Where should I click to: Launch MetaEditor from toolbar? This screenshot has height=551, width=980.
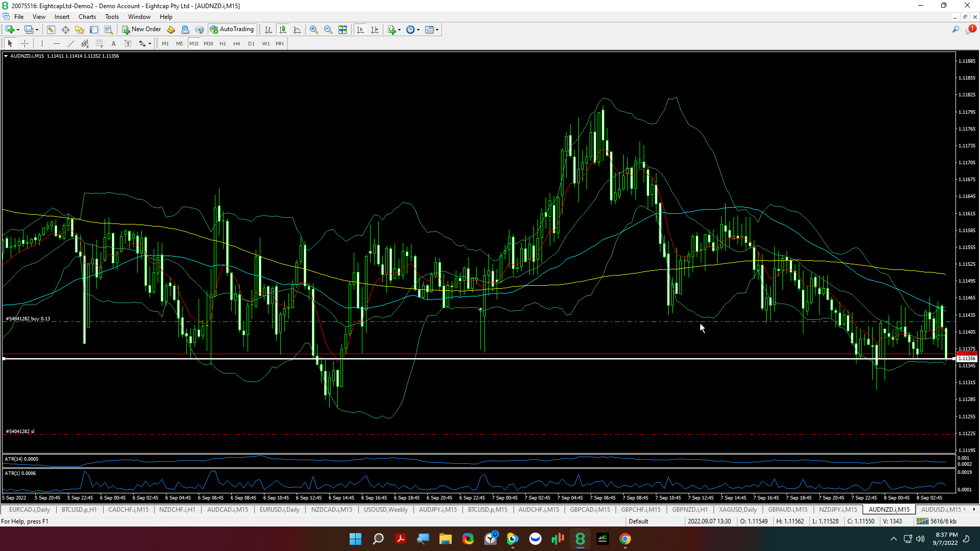click(171, 30)
